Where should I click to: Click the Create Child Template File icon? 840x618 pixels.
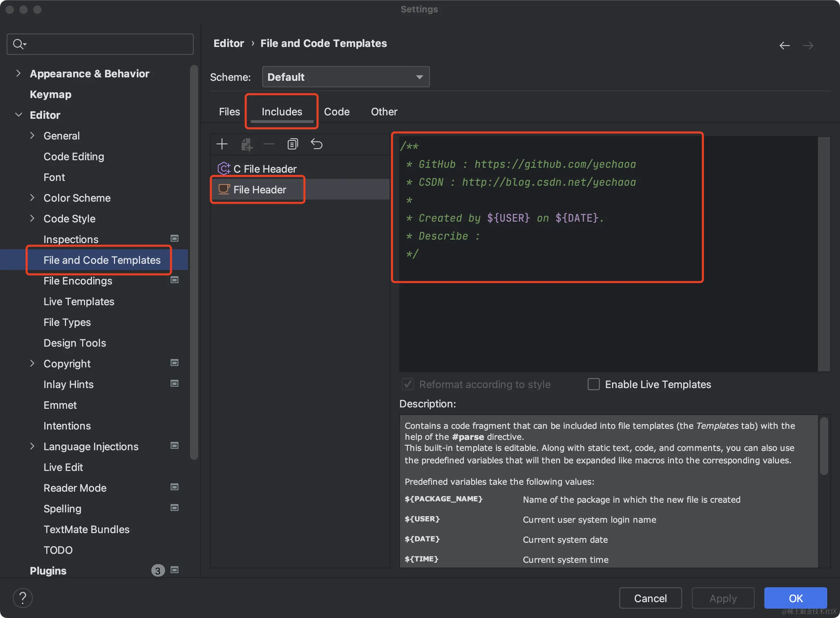coord(246,144)
